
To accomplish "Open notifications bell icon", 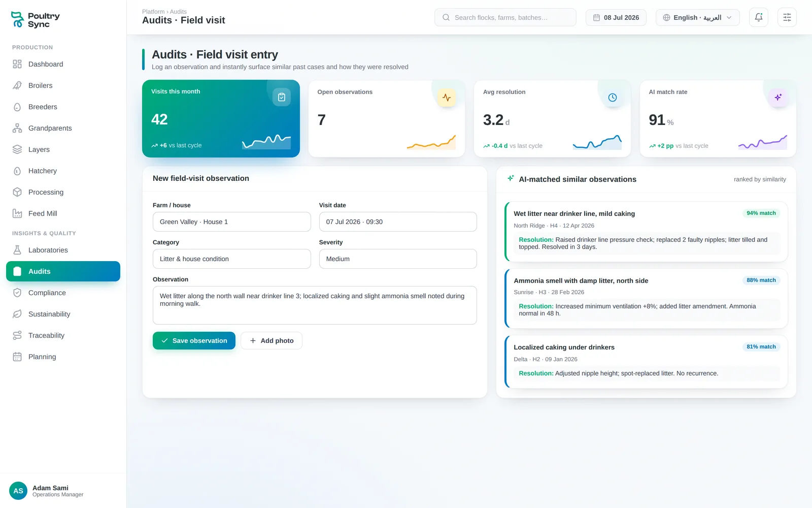I will (759, 17).
